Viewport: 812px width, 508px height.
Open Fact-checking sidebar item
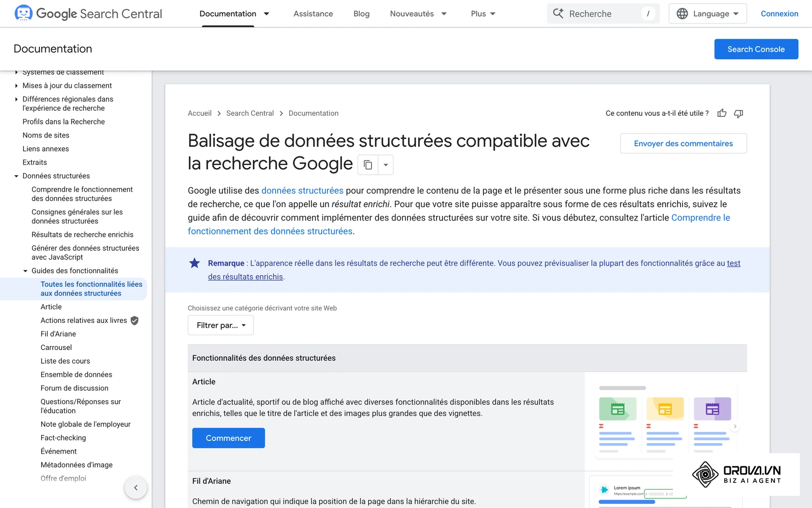pyautogui.click(x=63, y=438)
